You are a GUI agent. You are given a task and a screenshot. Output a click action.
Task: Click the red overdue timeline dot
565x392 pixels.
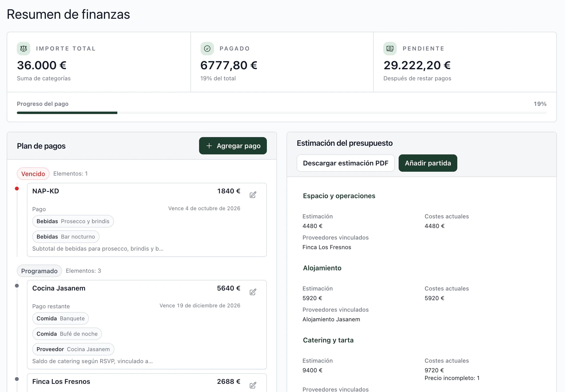[x=17, y=189]
